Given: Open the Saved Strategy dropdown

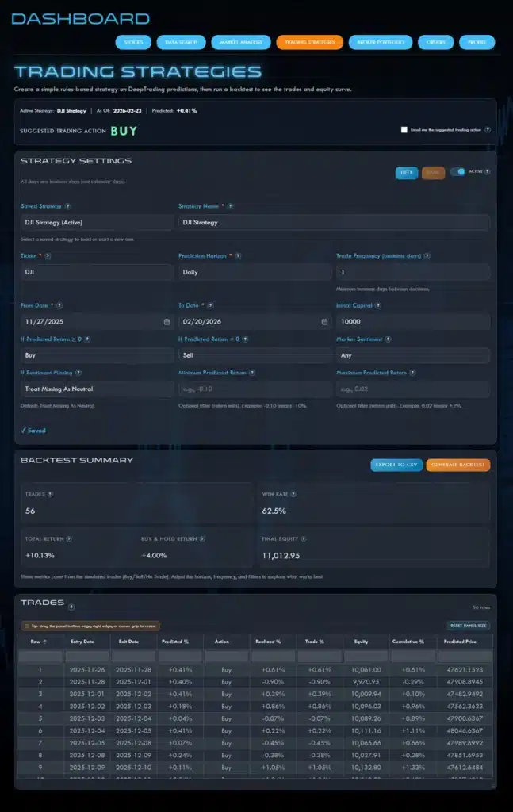Looking at the screenshot, I should click(x=96, y=223).
